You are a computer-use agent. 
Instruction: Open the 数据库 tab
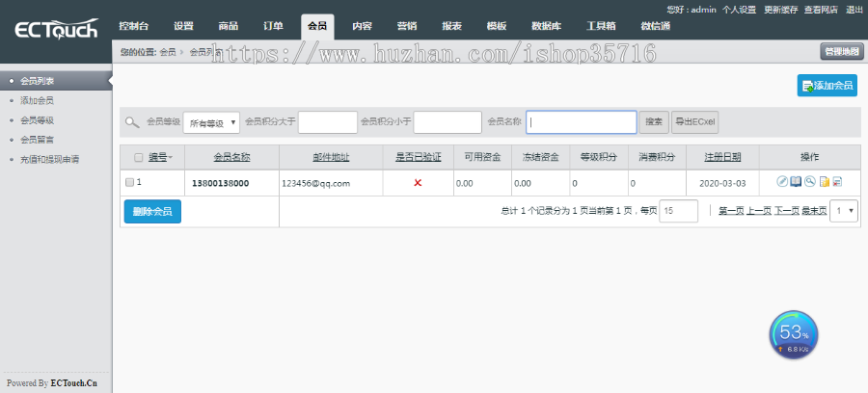click(x=546, y=26)
